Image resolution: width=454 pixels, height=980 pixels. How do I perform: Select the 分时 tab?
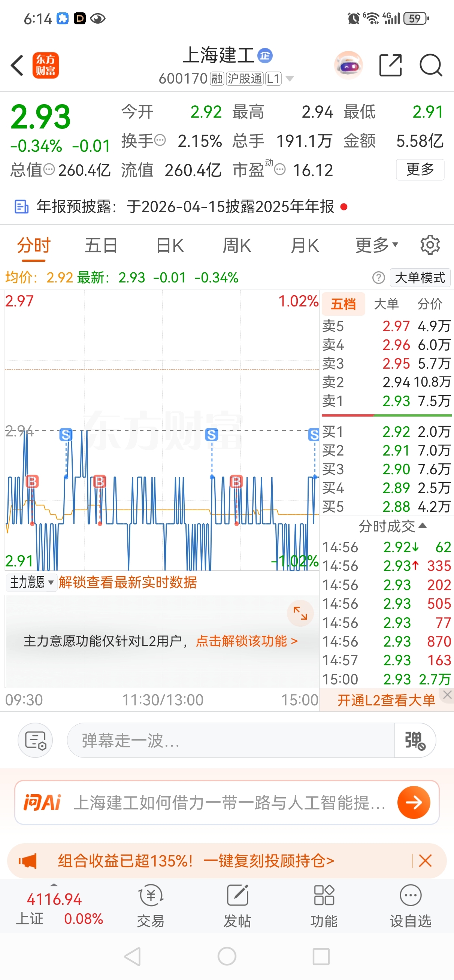coord(33,245)
